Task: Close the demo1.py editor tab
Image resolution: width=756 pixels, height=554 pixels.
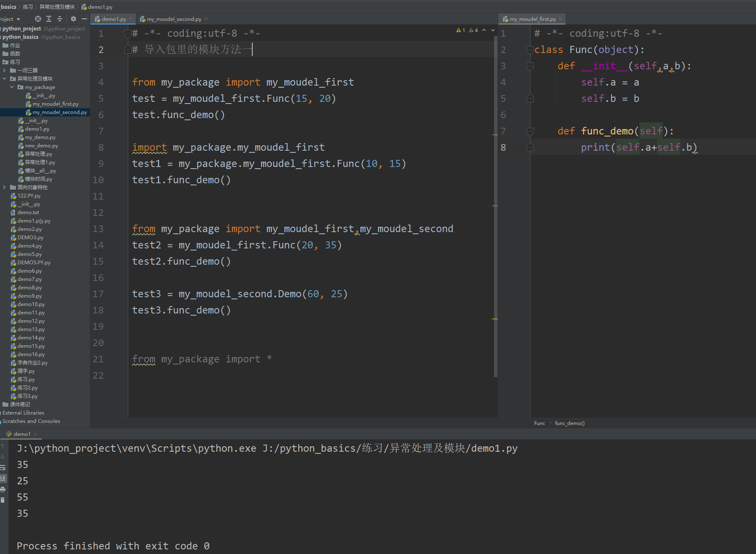Action: 131,19
